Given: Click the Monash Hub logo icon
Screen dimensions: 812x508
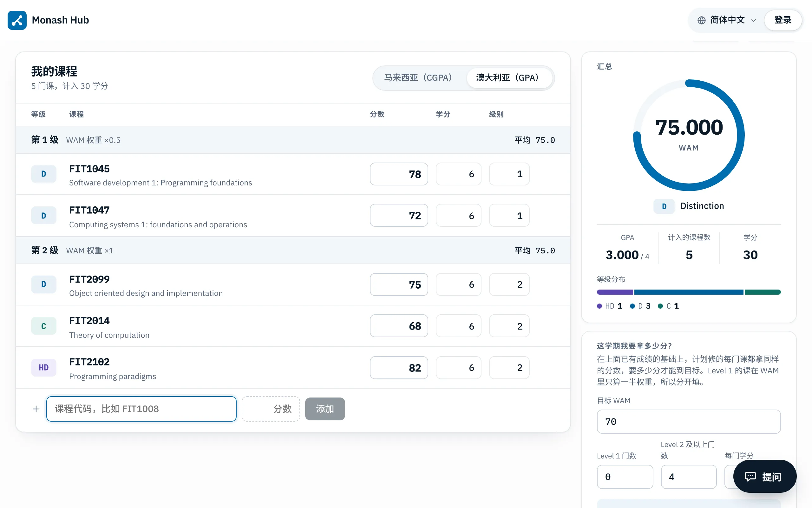Looking at the screenshot, I should tap(17, 20).
